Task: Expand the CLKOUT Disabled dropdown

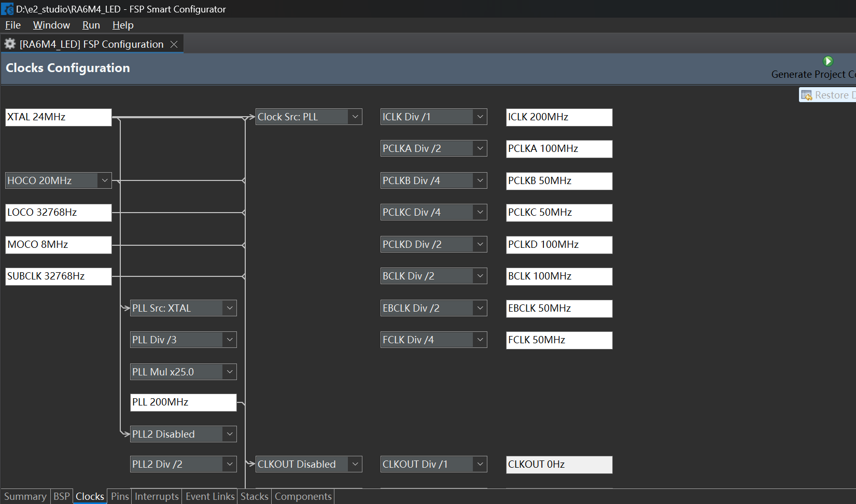Action: [x=355, y=464]
